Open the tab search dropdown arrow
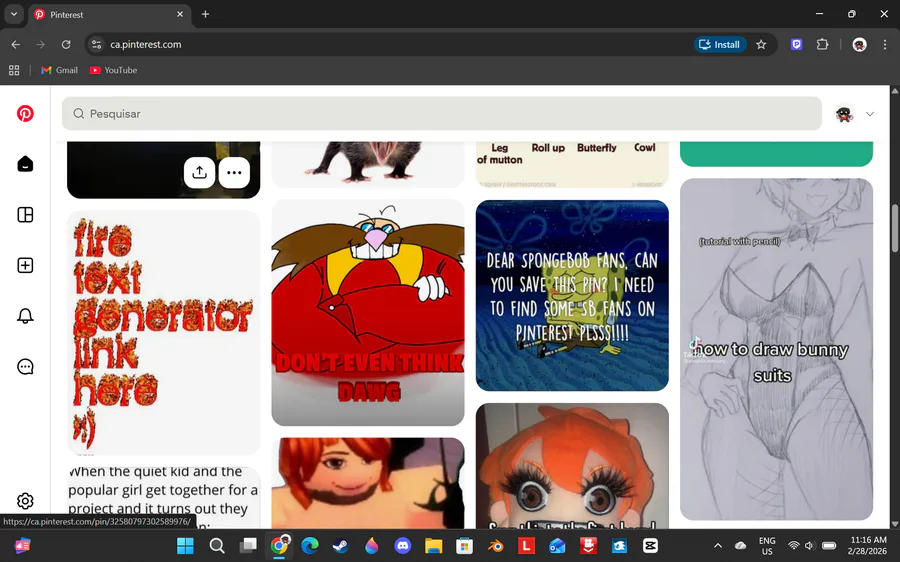The height and width of the screenshot is (562, 900). 14,14
